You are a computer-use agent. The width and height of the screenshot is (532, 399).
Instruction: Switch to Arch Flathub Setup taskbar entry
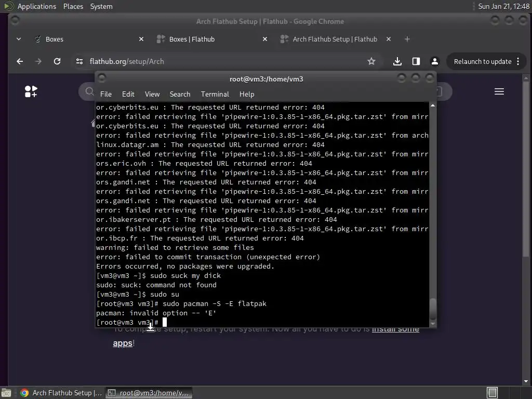click(x=61, y=393)
